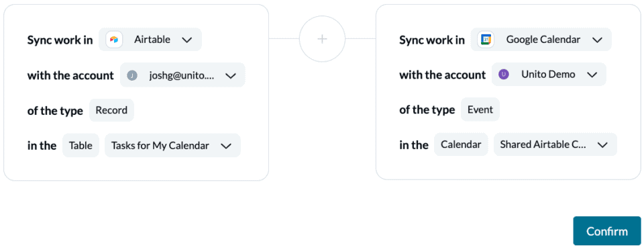Click the chevron beside Shared Airtable C...
Viewport: 644px width, 250px height.
click(602, 144)
